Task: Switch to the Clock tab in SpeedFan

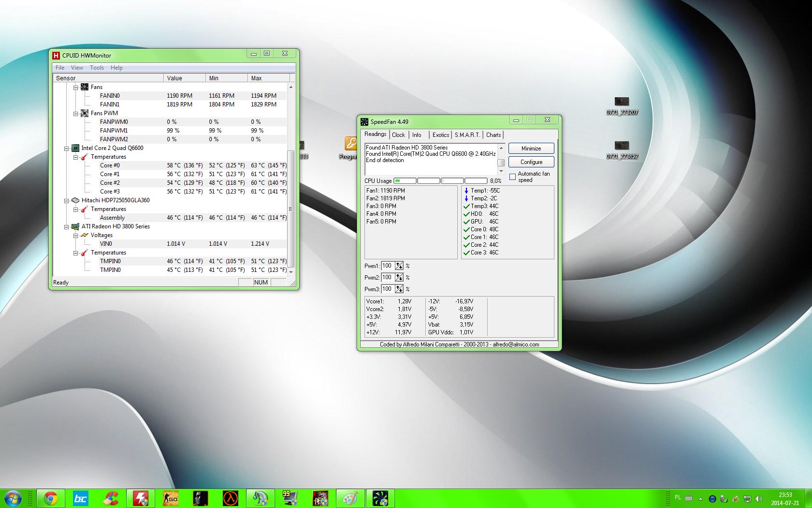Action: click(398, 135)
